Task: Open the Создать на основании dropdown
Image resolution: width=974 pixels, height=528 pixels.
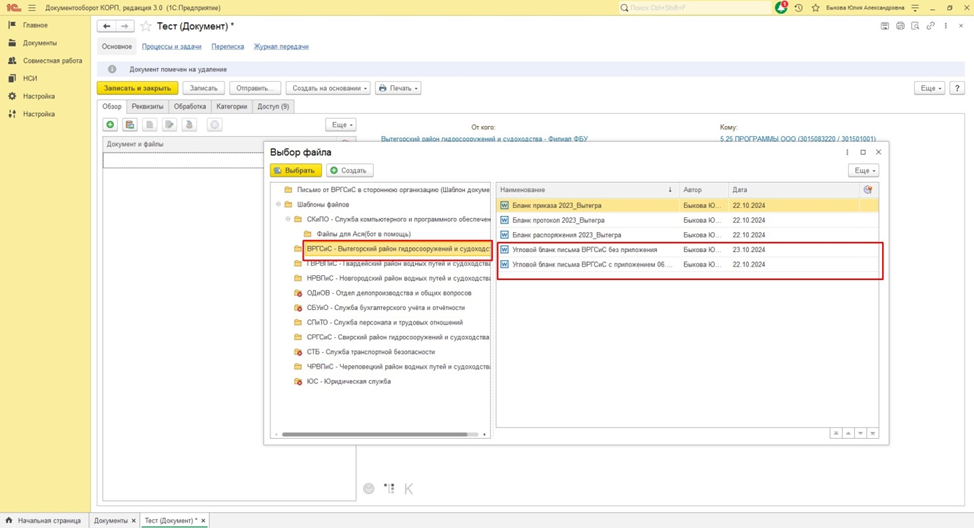Action: pyautogui.click(x=329, y=88)
